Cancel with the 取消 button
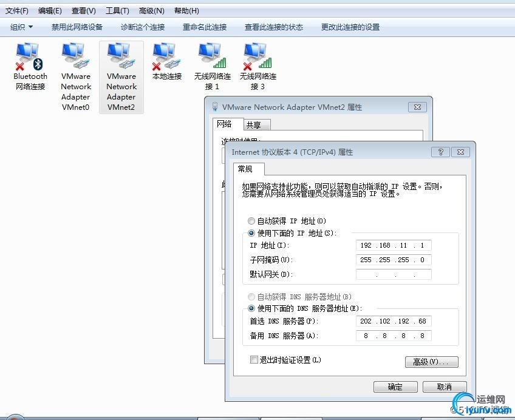 [x=445, y=387]
